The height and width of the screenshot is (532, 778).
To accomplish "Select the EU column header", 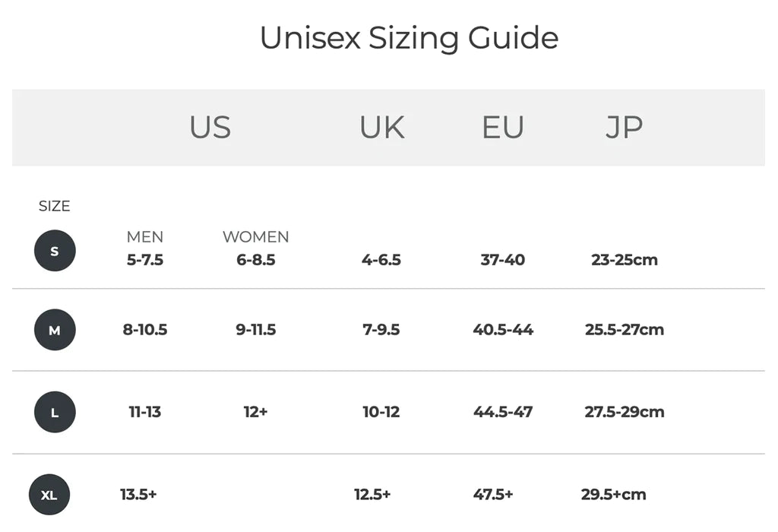I will pyautogui.click(x=503, y=127).
